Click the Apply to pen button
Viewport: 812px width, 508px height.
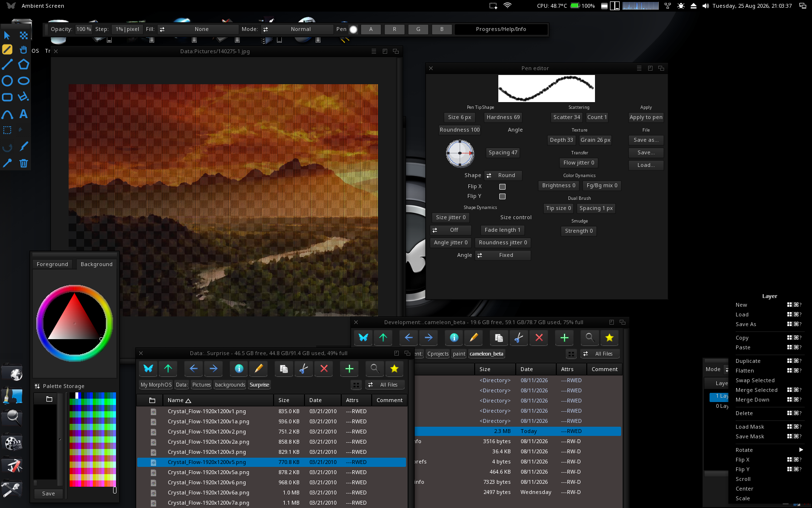coord(646,118)
